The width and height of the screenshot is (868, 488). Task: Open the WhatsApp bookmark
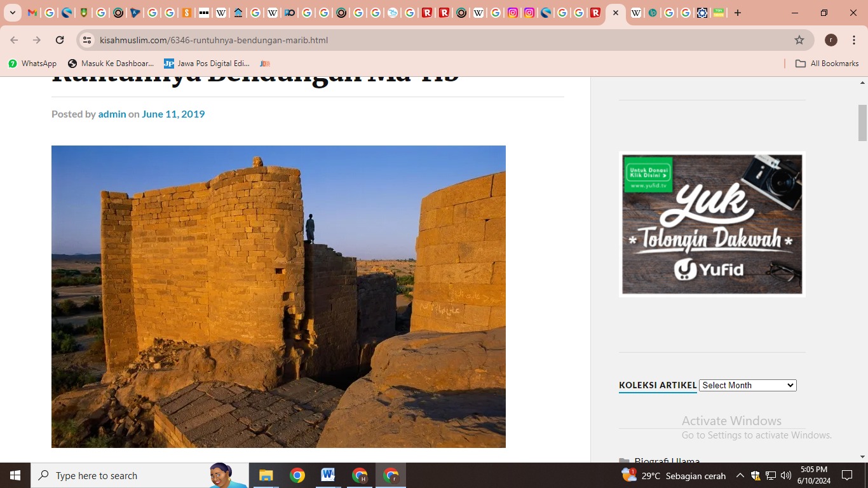(32, 64)
